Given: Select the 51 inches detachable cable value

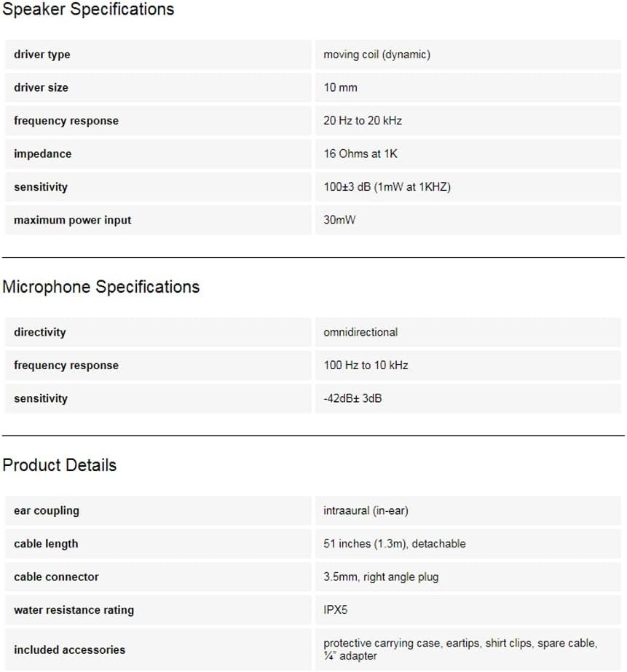Looking at the screenshot, I should point(394,544).
